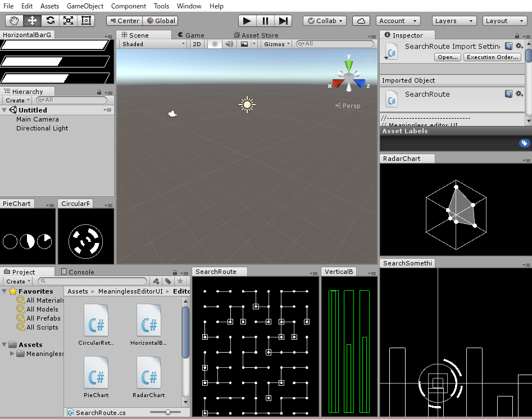Click the PieChart C# script icon

coord(96,372)
